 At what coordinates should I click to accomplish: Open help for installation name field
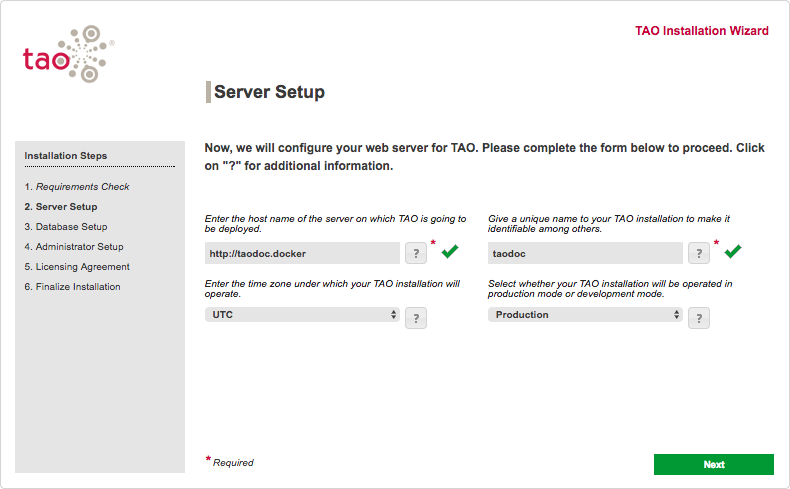(699, 253)
